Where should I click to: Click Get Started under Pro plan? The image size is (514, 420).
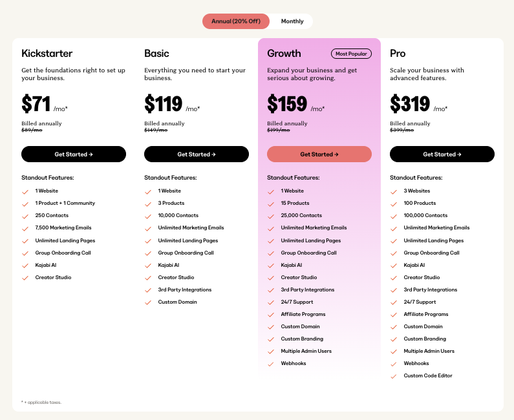pyautogui.click(x=442, y=154)
